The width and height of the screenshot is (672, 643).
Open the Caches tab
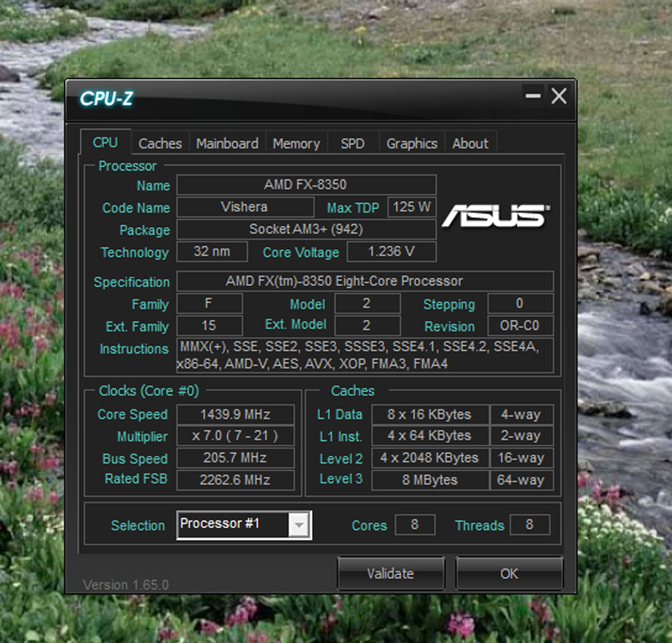coord(160,144)
